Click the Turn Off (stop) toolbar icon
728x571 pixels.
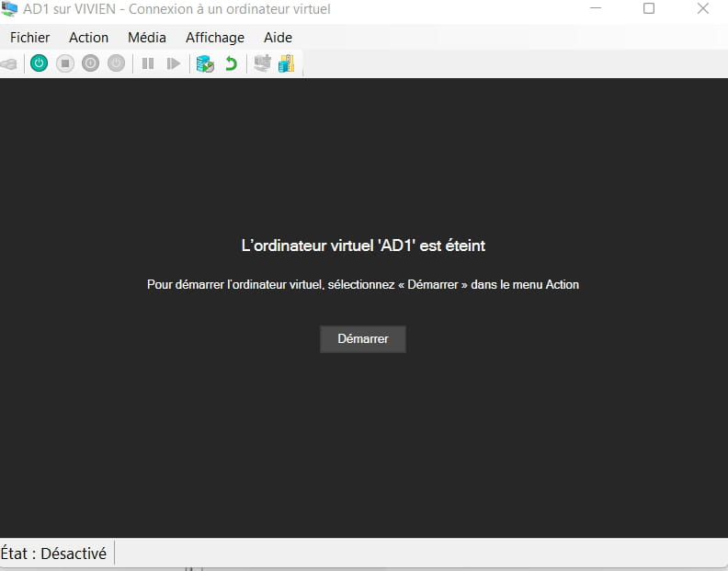pos(65,63)
